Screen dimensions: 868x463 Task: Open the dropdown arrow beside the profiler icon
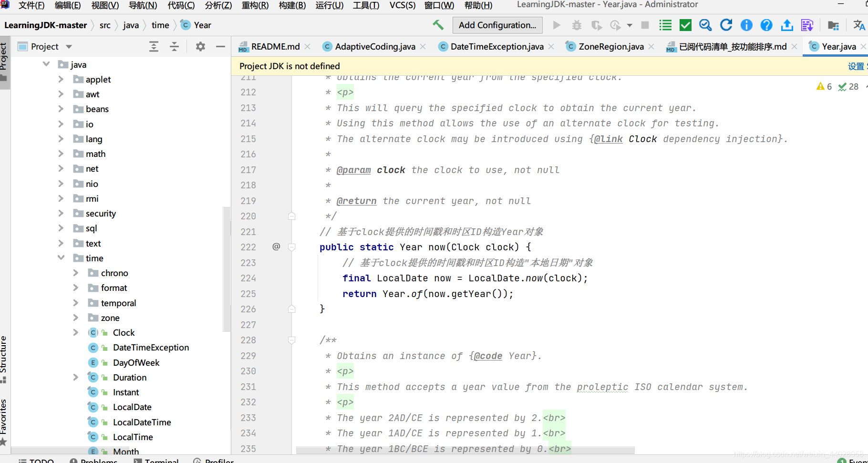coord(630,25)
